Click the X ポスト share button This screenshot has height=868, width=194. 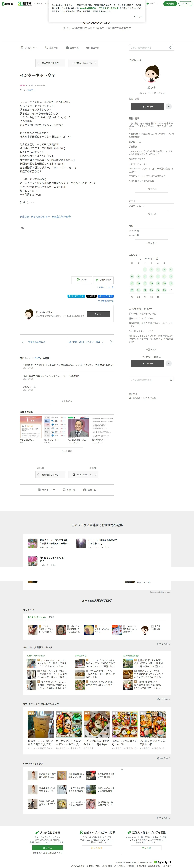pyautogui.click(x=91, y=296)
